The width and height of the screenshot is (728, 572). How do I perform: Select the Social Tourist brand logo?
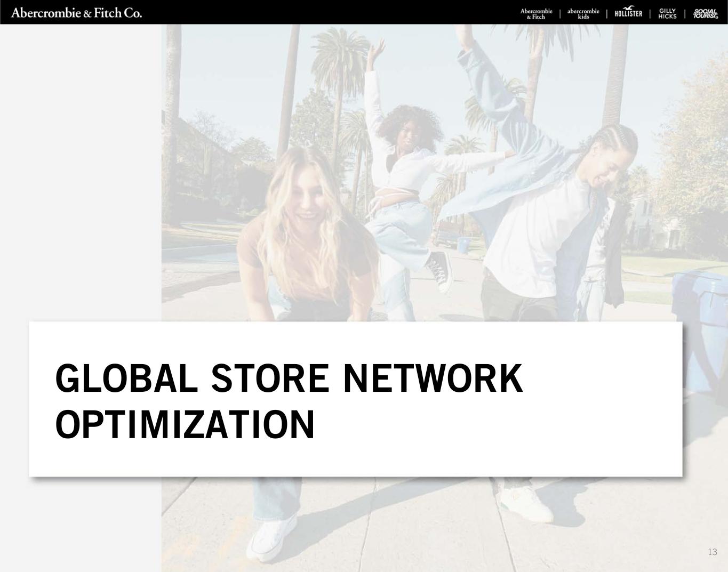pyautogui.click(x=705, y=14)
